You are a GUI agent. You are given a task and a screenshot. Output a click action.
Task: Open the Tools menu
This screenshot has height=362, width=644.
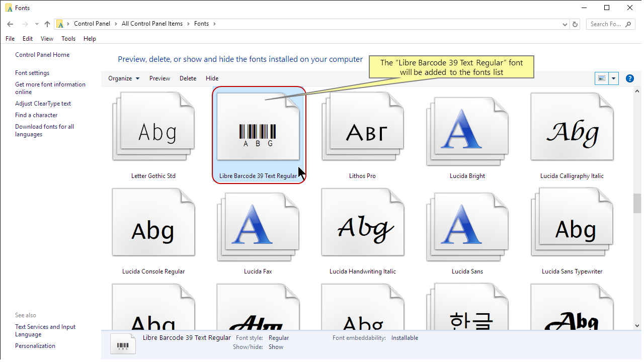coord(68,39)
